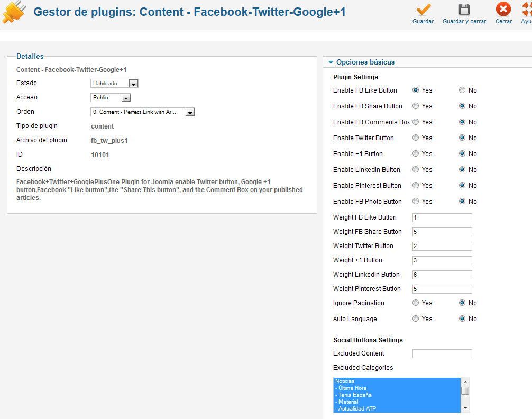This screenshot has height=419, width=532.
Task: Select No for Enable FB Share Button
Action: 462,106
